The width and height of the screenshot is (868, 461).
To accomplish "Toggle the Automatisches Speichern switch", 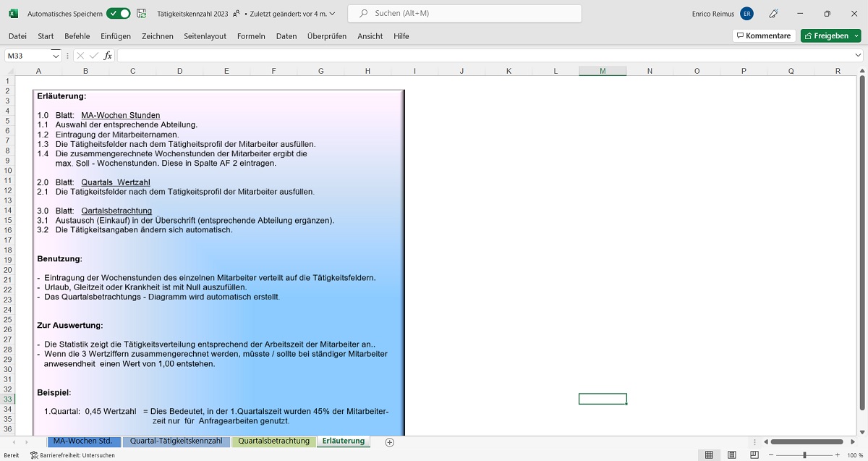I will pyautogui.click(x=118, y=13).
